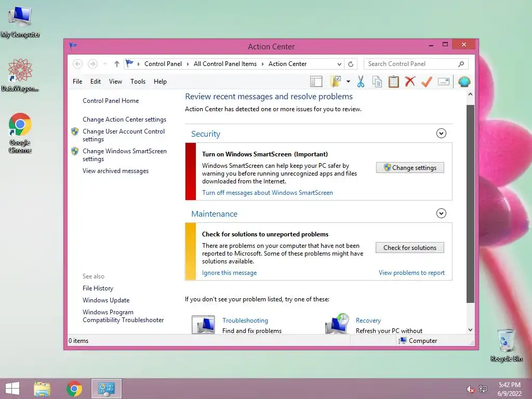The image size is (532, 399).
Task: Open the View menu
Action: click(x=115, y=82)
